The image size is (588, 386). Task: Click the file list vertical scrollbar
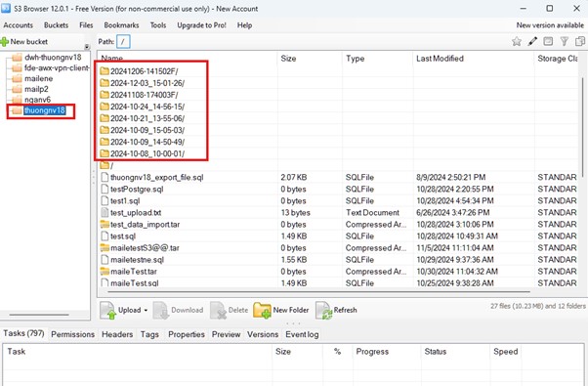582,128
